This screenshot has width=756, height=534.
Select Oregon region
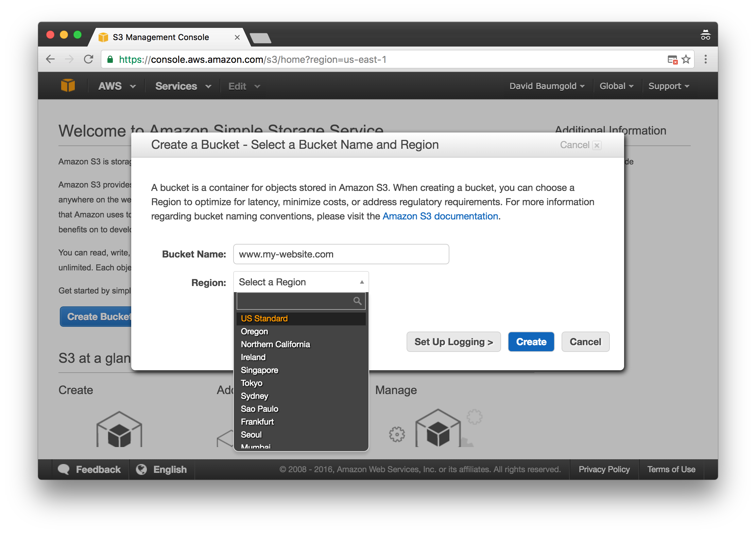tap(301, 332)
